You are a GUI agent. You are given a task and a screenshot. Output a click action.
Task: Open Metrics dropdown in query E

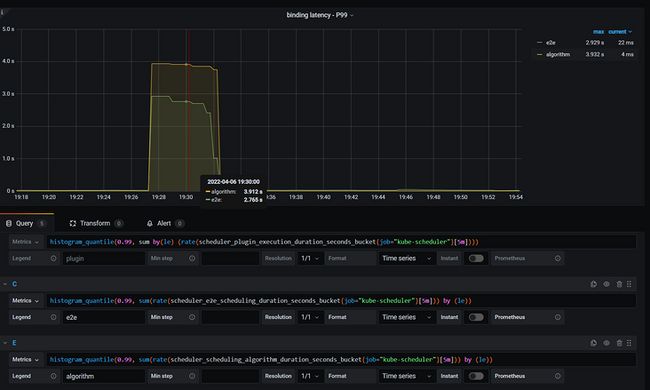click(25, 359)
